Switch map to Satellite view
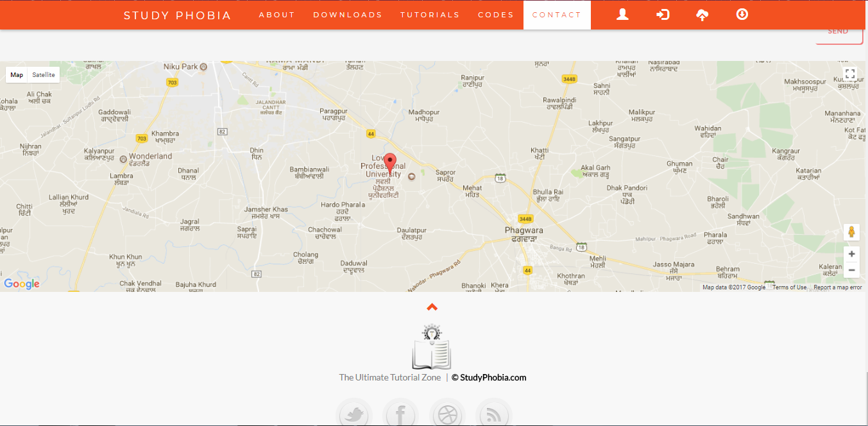Viewport: 868px width, 426px height. point(44,75)
